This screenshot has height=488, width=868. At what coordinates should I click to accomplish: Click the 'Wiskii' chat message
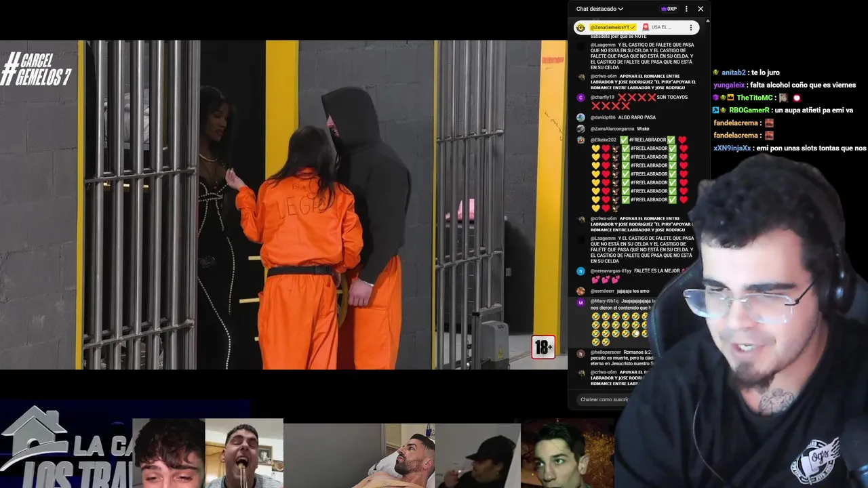click(643, 129)
